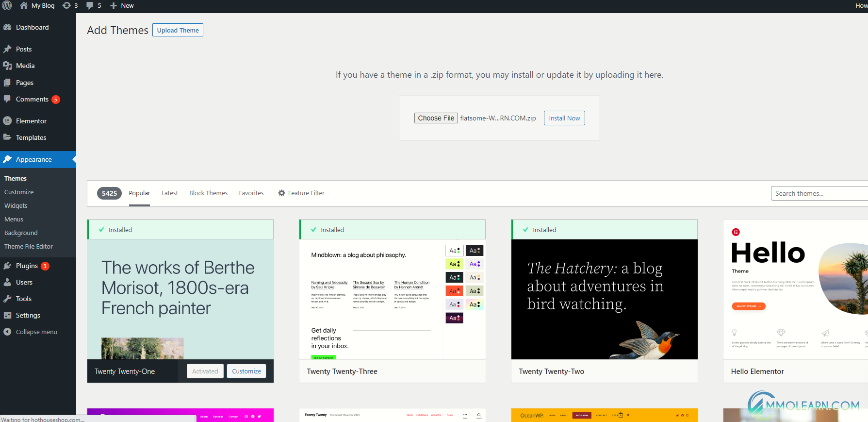The height and width of the screenshot is (422, 868).
Task: Click the Twenty Twenty-Two theme name
Action: [551, 371]
